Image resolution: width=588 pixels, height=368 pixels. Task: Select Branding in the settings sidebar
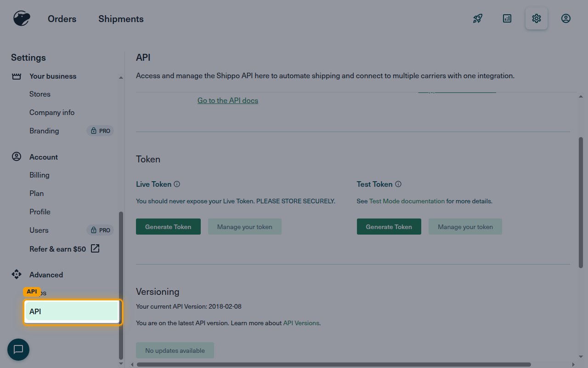44,131
